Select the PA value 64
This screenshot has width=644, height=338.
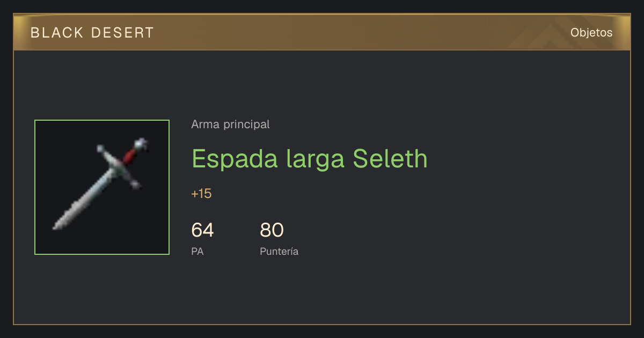click(202, 230)
